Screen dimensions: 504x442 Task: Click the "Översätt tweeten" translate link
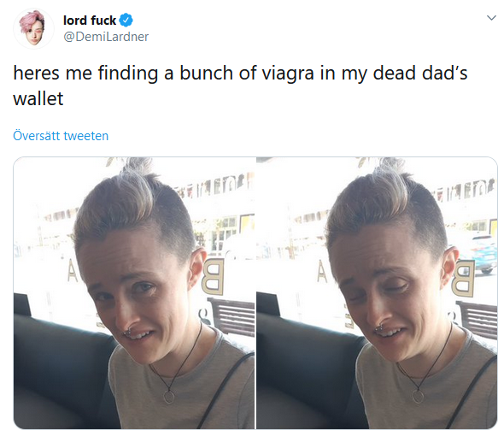tap(61, 135)
